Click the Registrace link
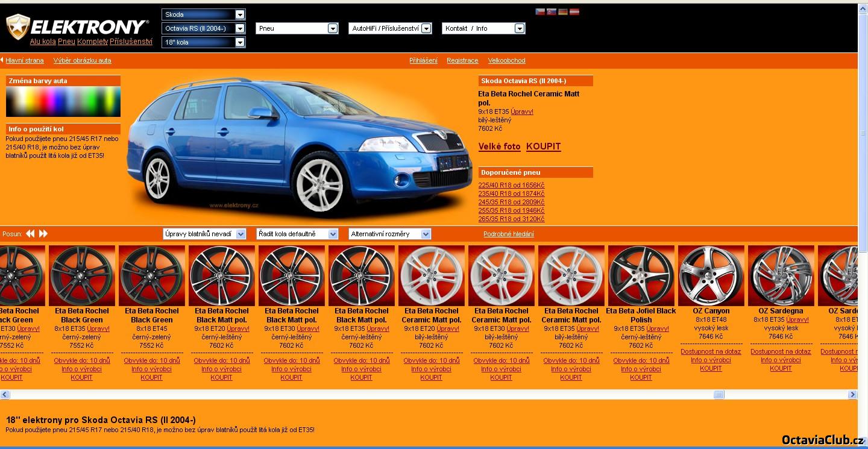 [462, 60]
